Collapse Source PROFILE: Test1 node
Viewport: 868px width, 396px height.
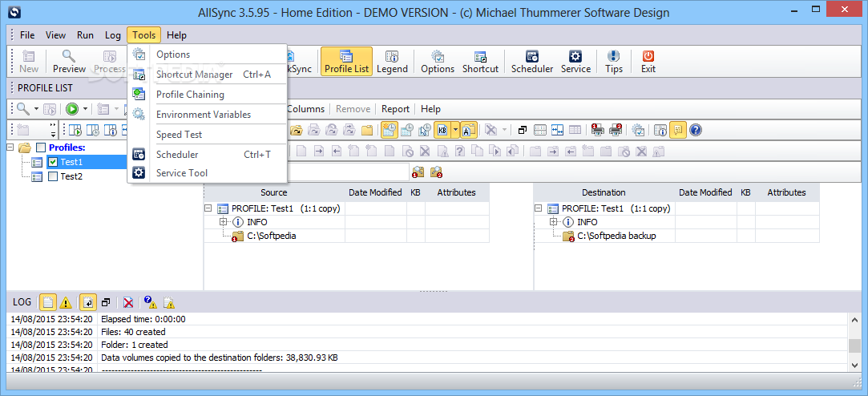pyautogui.click(x=208, y=208)
